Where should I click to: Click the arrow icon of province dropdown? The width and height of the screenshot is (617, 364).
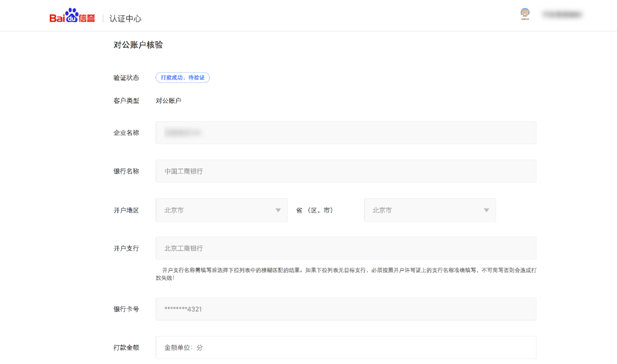tap(278, 210)
